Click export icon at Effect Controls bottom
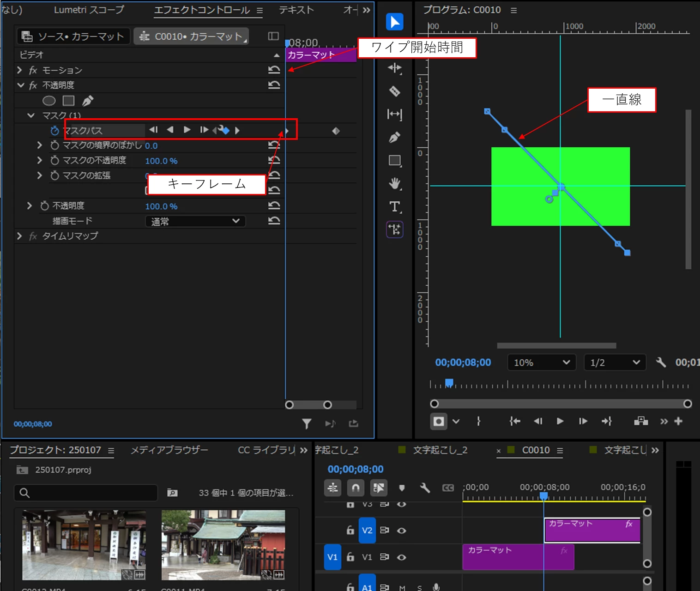700x591 pixels. (x=354, y=423)
